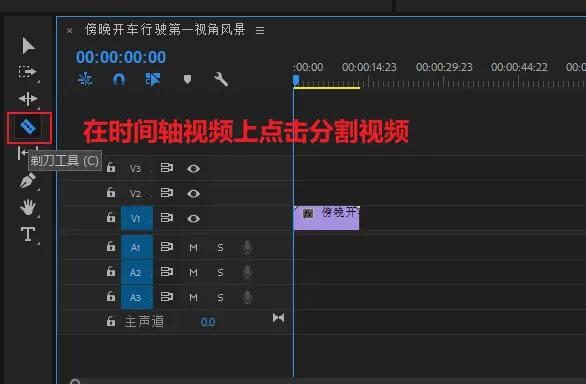Toggle Linked Selection button
Screen dimensions: 586x384
click(x=152, y=79)
